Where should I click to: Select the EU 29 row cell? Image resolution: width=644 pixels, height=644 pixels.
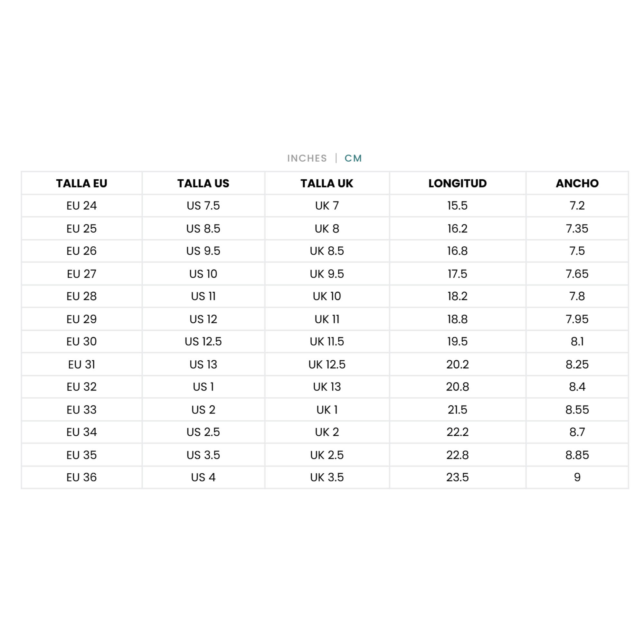click(x=82, y=319)
